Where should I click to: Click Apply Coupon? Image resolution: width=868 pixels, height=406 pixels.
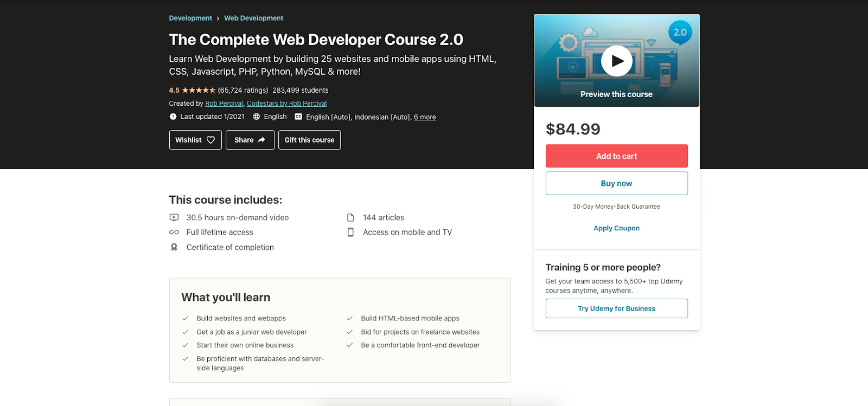617,228
